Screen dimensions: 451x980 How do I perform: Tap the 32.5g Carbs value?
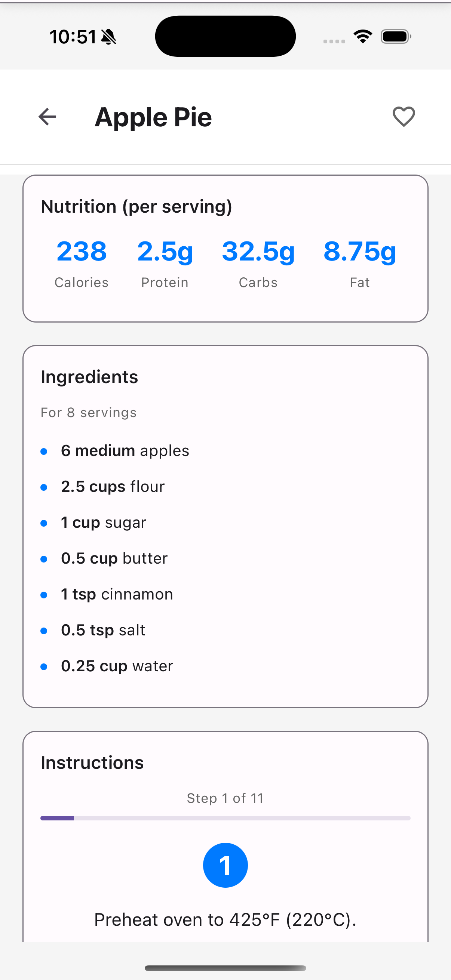[x=258, y=252]
